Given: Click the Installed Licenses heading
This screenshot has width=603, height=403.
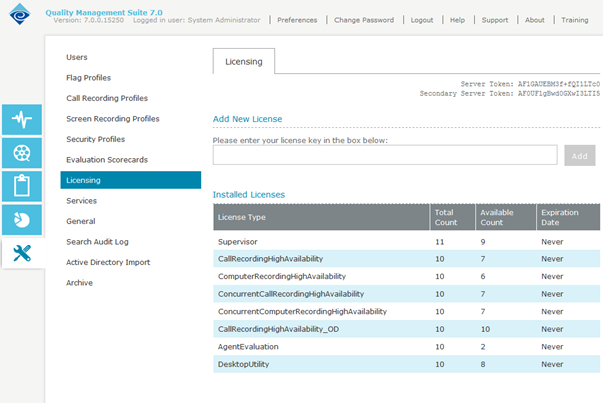Looking at the screenshot, I should 249,195.
